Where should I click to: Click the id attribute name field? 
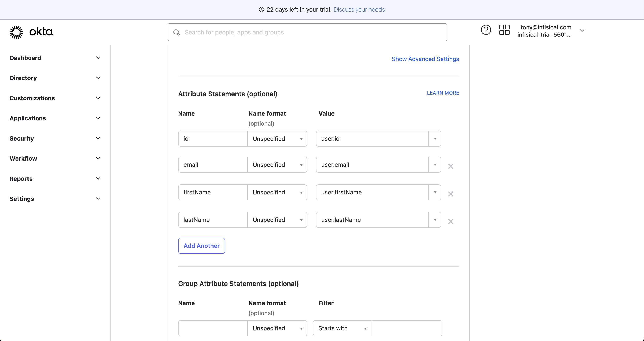tap(213, 139)
